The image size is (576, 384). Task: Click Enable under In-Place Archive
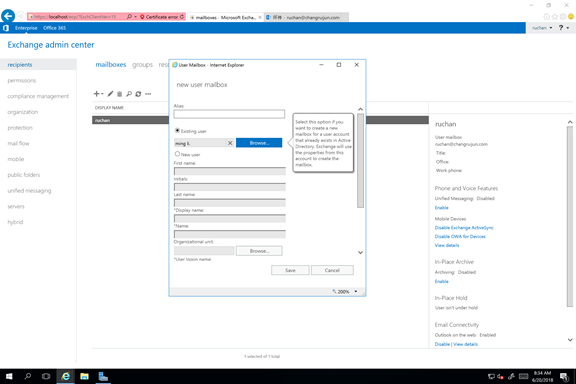442,281
